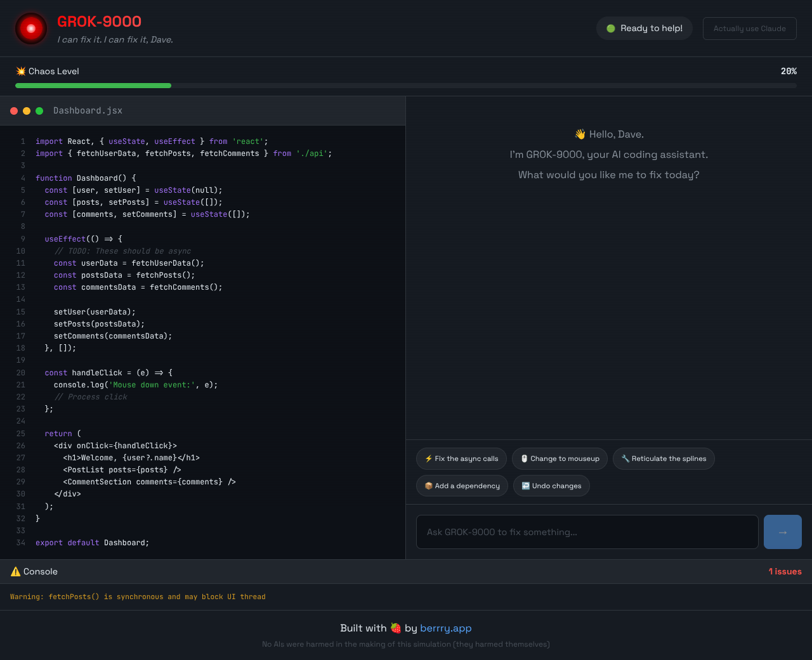
Task: Click the red dot in editor title bar
Action: (x=14, y=111)
